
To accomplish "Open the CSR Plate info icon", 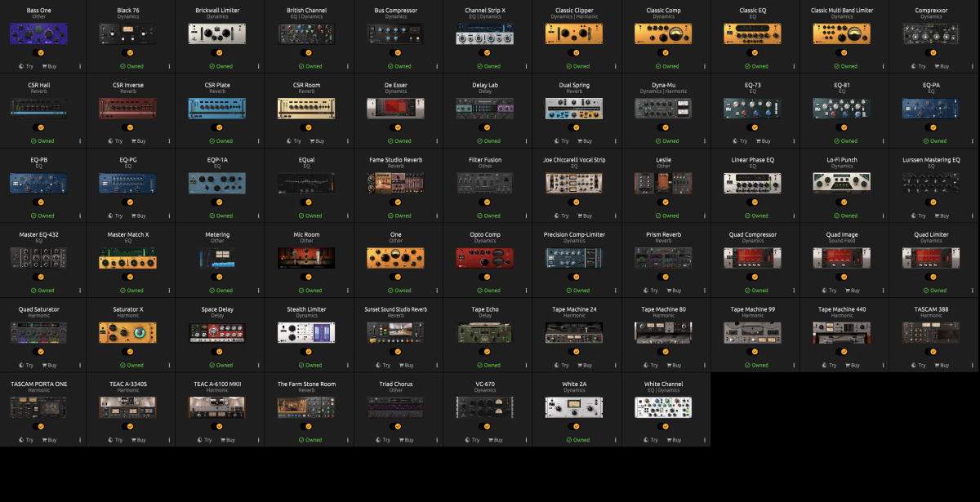I will pos(259,141).
